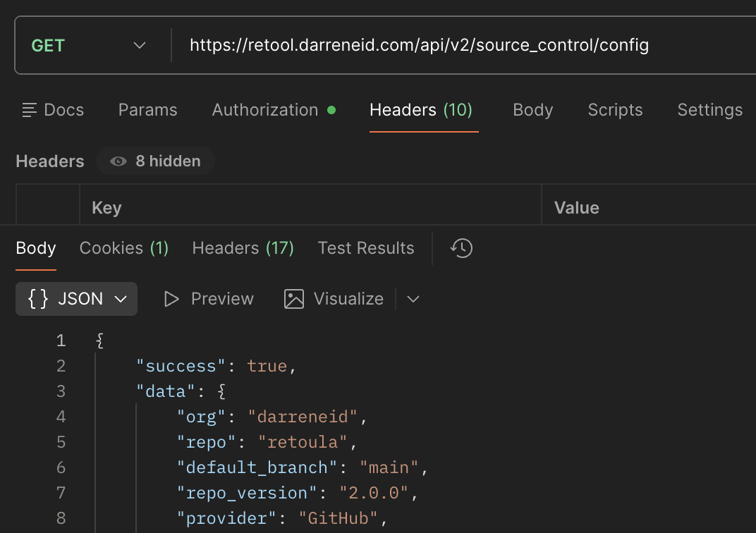Switch to the Params tab
This screenshot has height=533, width=756.
[147, 110]
